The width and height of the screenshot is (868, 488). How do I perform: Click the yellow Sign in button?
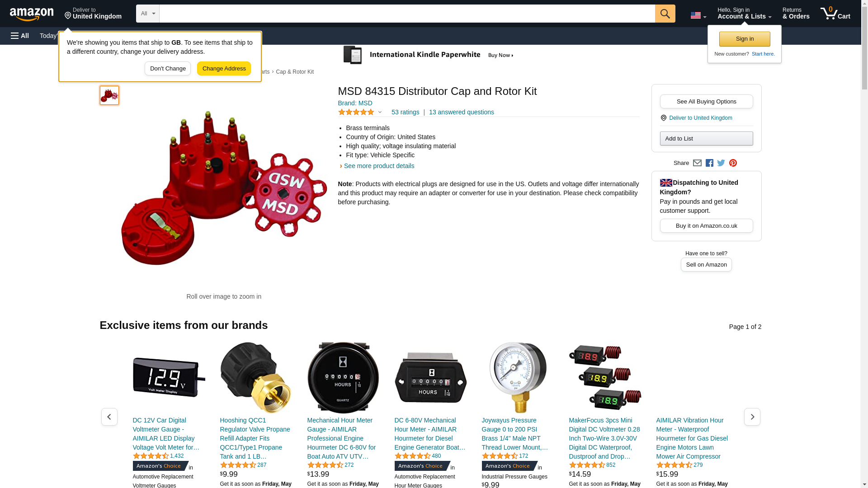coord(745,39)
